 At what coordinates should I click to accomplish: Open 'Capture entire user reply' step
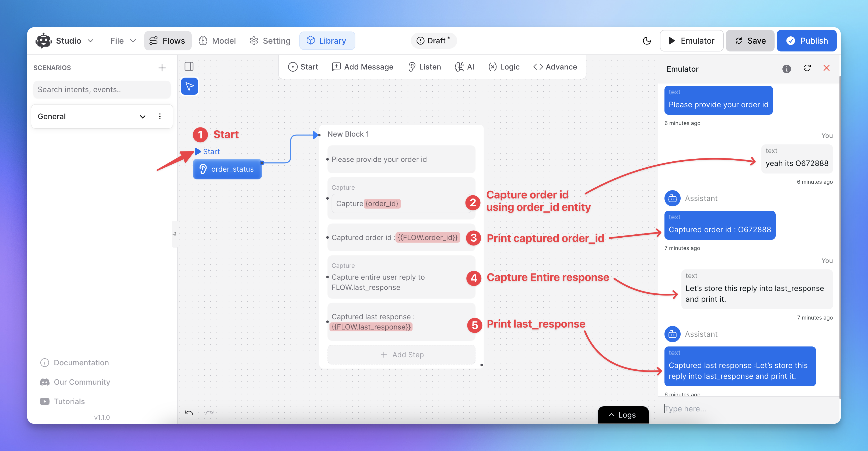pos(401,277)
